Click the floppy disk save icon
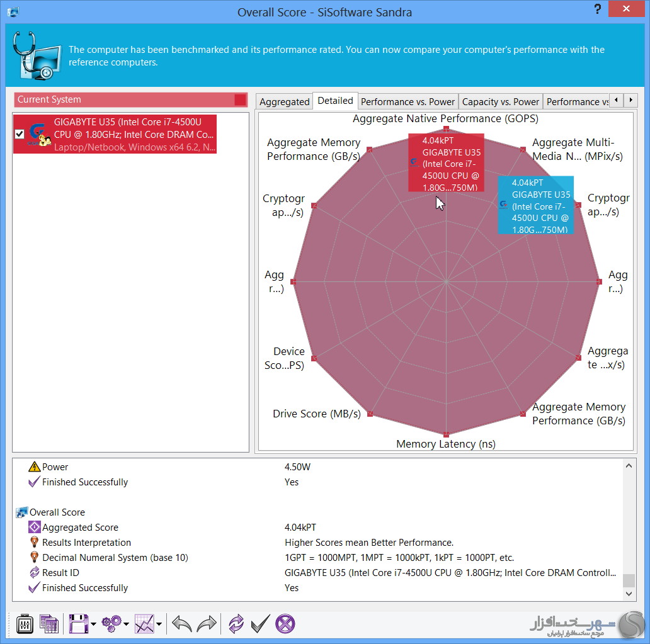 tap(78, 624)
